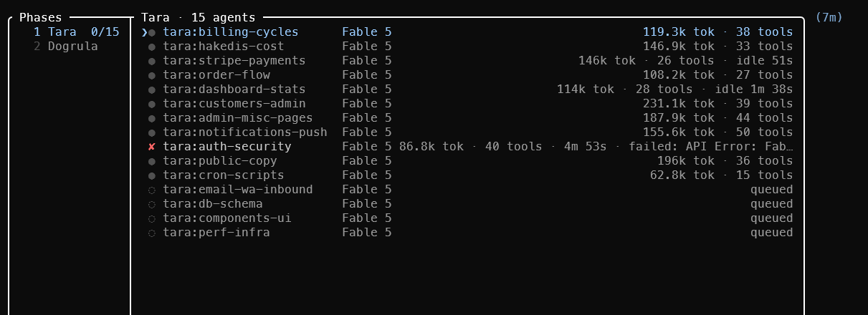Screen dimensions: 868x315
Task: Click the queued circle icon for tara:db-schema
Action: (x=151, y=204)
